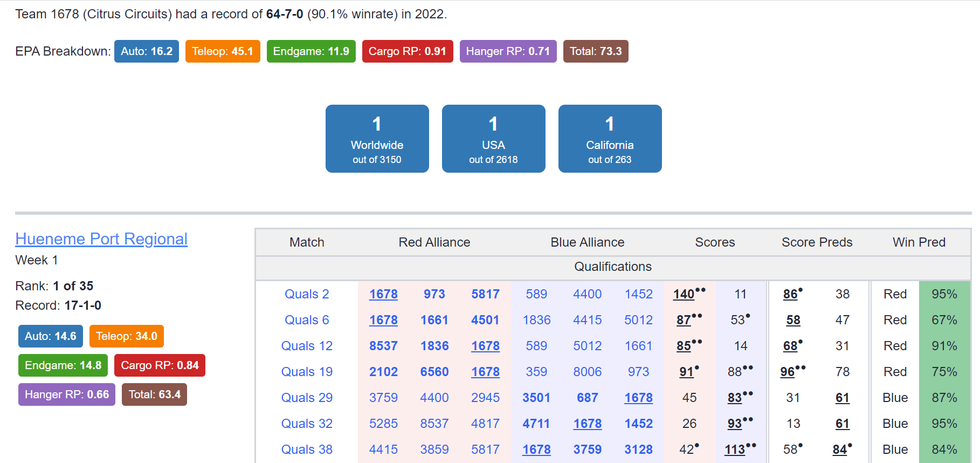Select team 3501 in Quals 29 blue alliance
This screenshot has height=463, width=980.
536,398
